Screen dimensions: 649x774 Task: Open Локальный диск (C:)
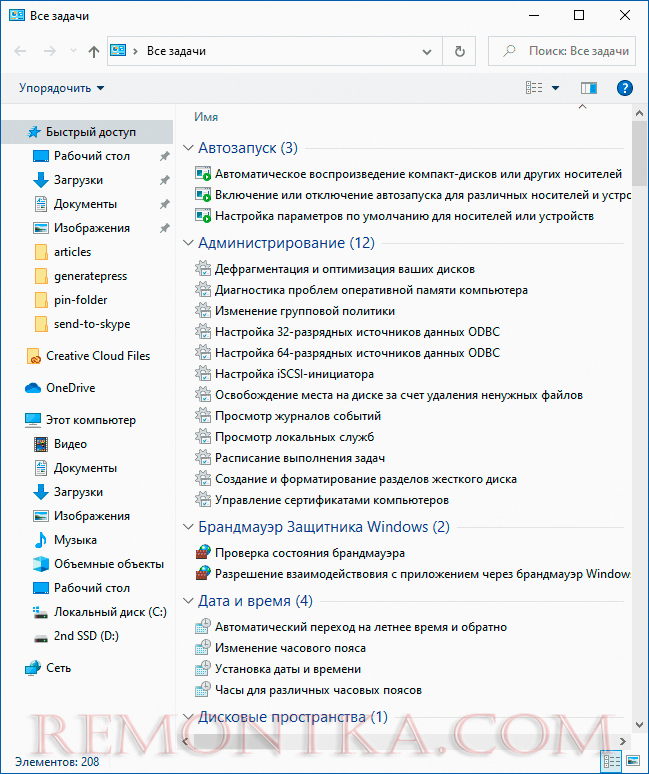pos(110,612)
